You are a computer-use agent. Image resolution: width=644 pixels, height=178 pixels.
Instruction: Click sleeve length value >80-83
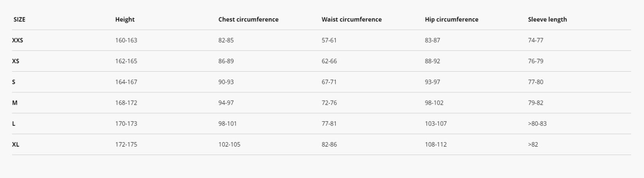537,124
